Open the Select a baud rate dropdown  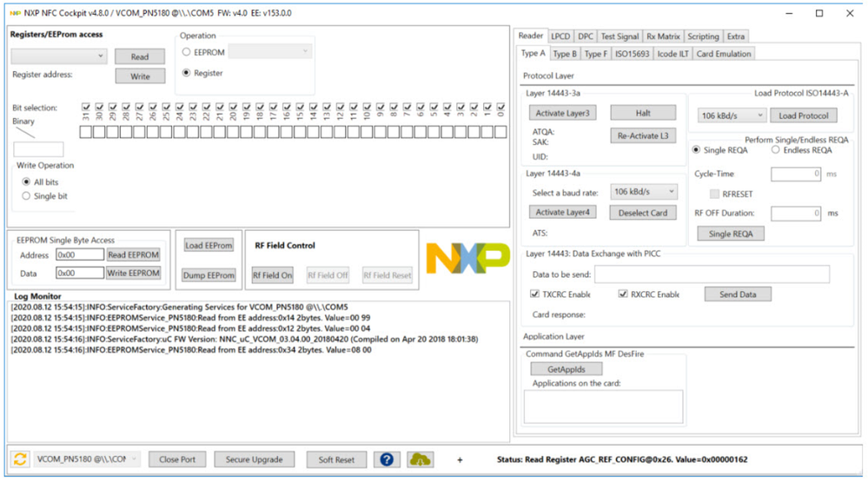(x=643, y=191)
